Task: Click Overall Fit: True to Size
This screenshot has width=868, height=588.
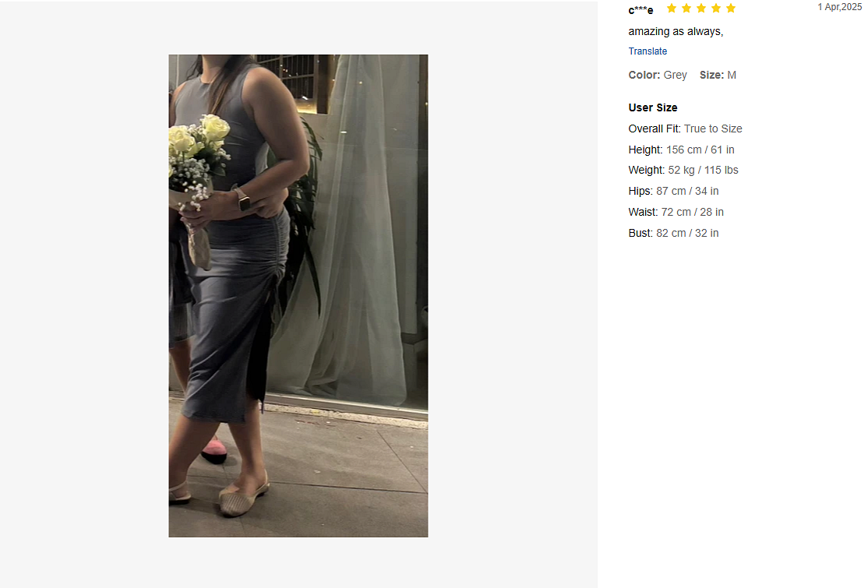Action: pos(686,129)
